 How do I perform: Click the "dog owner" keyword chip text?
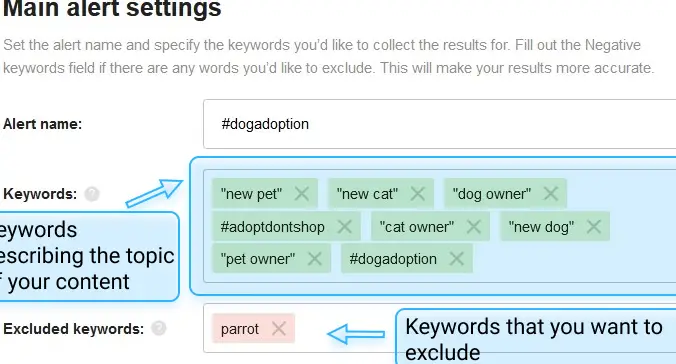coord(491,194)
